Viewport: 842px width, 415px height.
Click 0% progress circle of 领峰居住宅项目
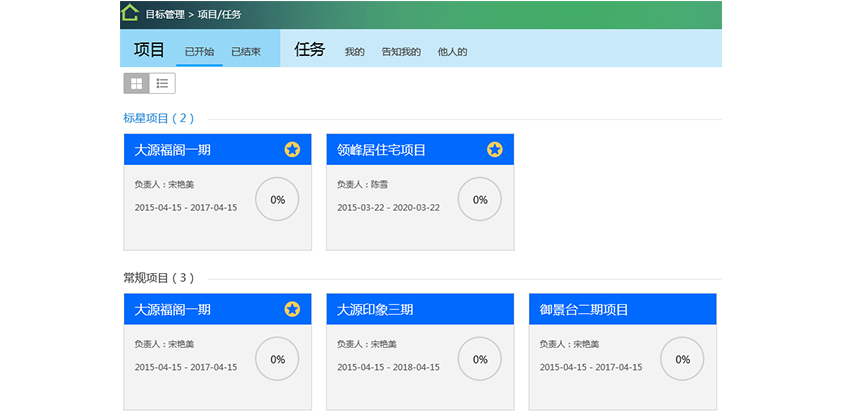[480, 199]
